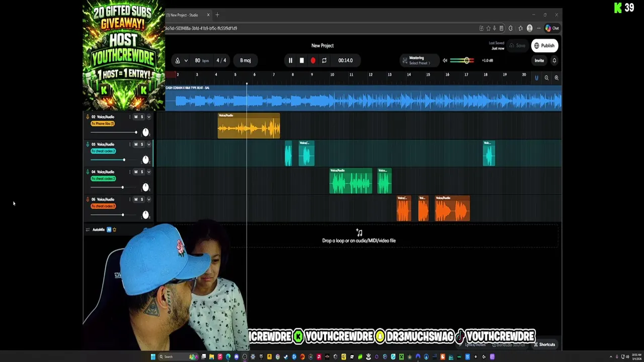
Task: Pause playback in the transport bar
Action: click(290, 60)
